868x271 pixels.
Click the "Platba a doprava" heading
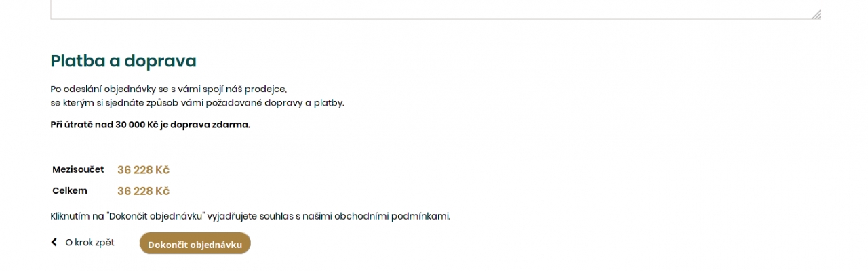[123, 61]
